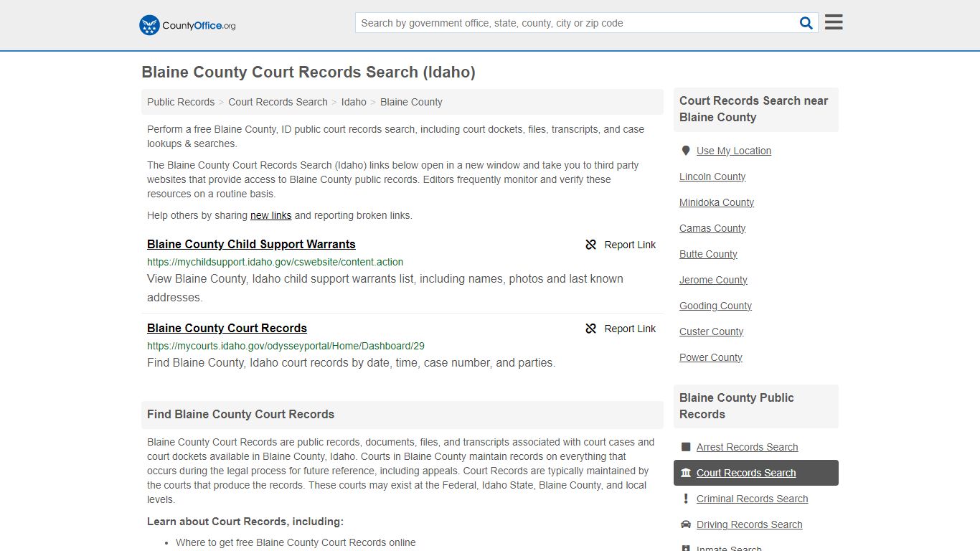Click the Use My Location pin icon
This screenshot has height=551, width=980.
coord(686,151)
